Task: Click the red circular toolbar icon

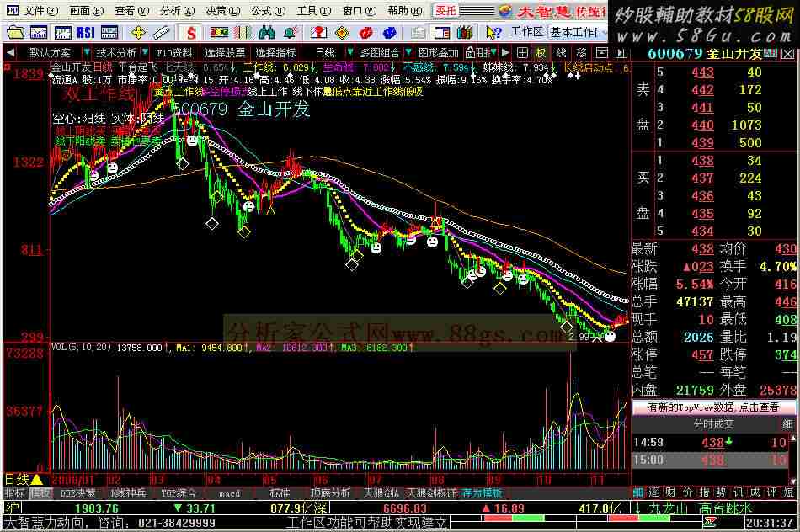Action: tap(365, 33)
